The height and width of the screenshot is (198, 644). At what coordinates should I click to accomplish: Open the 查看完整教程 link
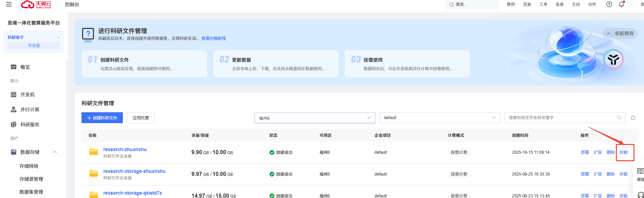coord(214,38)
